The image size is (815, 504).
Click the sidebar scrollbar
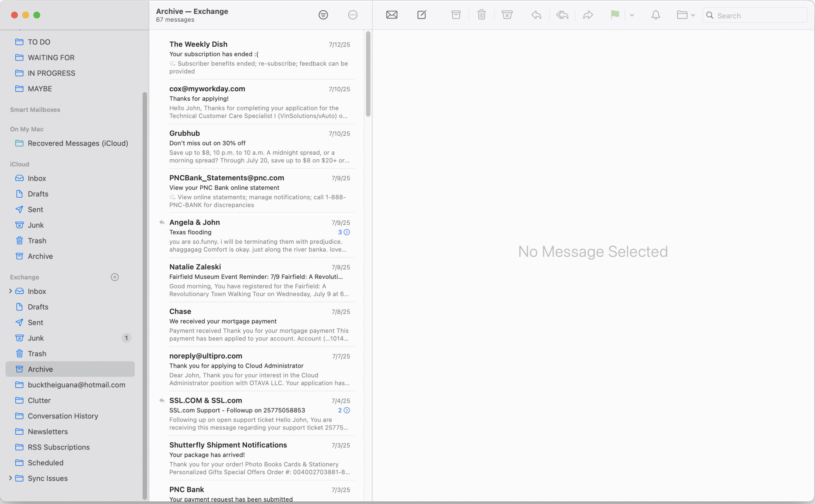(x=145, y=296)
